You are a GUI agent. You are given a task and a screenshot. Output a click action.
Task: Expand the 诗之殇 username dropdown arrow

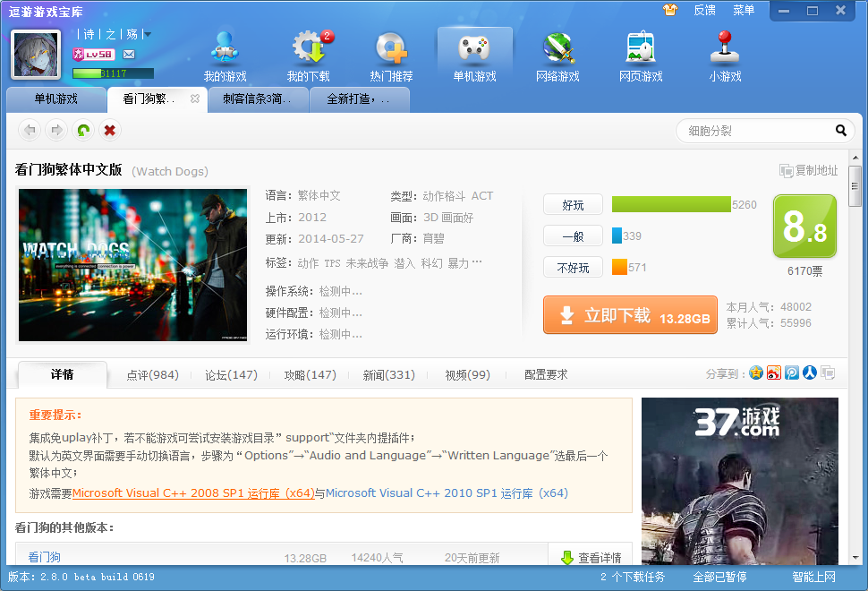click(148, 34)
